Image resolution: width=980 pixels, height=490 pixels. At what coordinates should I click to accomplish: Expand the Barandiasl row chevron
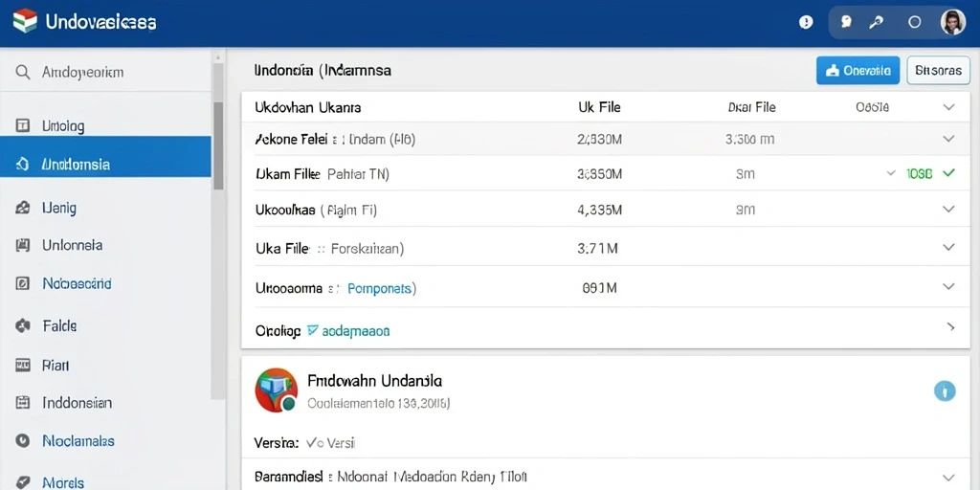click(948, 477)
